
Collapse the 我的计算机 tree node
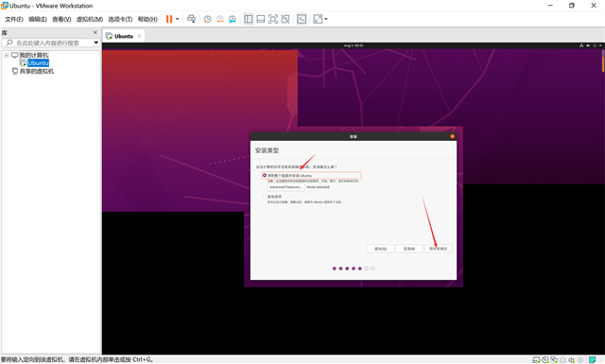[x=7, y=55]
